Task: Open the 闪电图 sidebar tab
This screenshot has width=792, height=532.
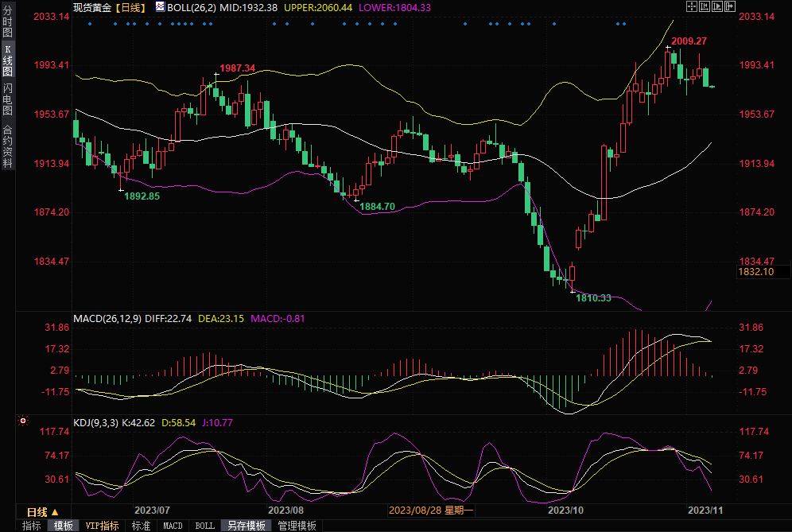Action: (7, 99)
